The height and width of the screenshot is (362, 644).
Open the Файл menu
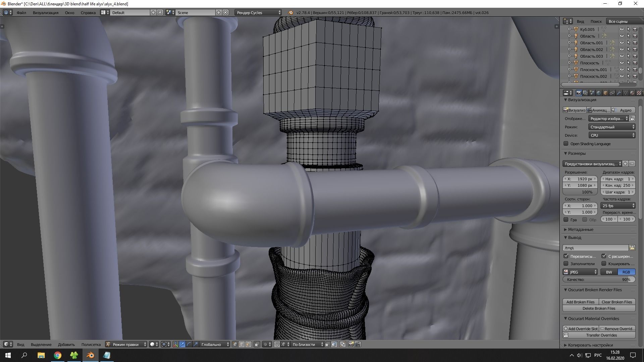tap(21, 12)
